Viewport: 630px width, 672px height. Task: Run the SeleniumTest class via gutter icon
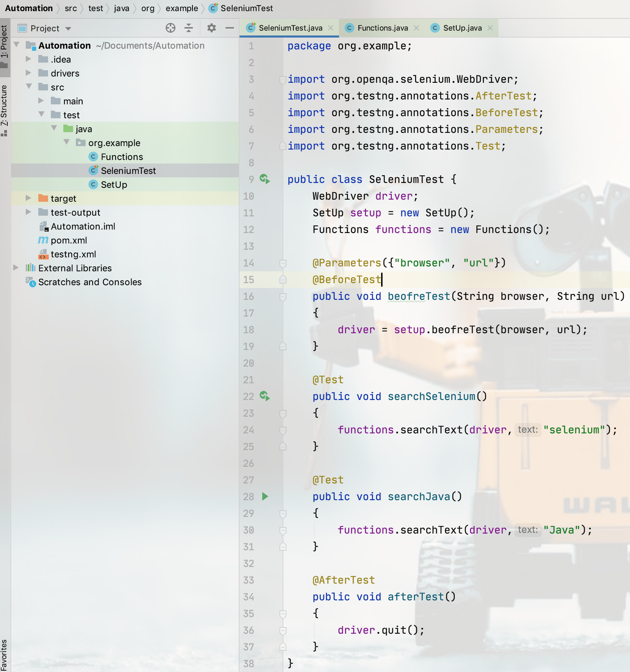(x=265, y=179)
